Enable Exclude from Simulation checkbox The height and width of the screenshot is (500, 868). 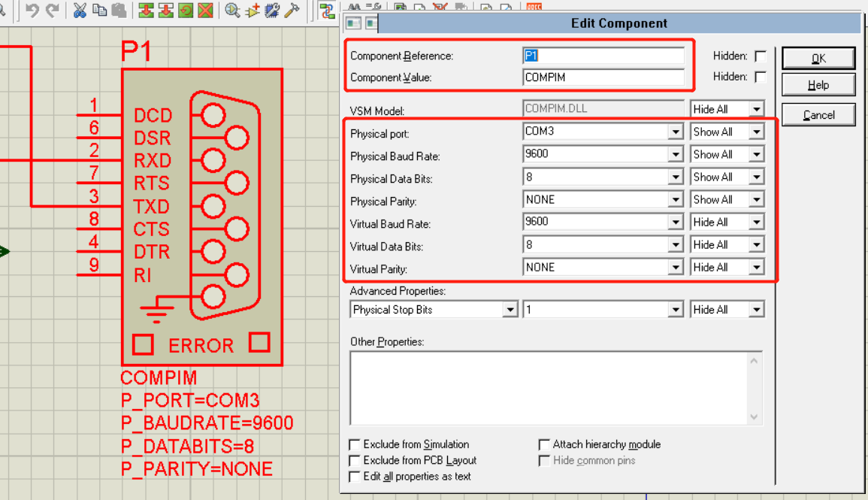tap(355, 444)
